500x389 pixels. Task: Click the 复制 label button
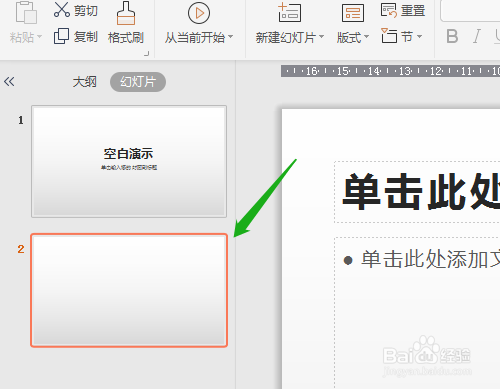86,37
